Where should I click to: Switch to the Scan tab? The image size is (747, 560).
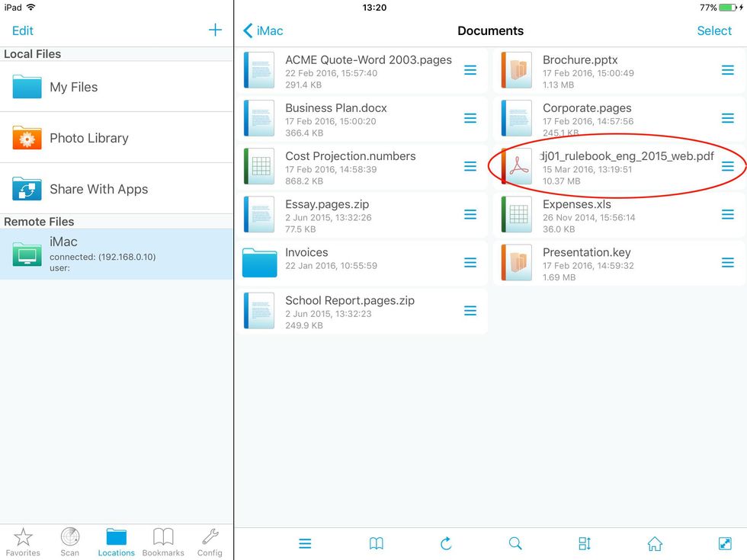point(70,542)
